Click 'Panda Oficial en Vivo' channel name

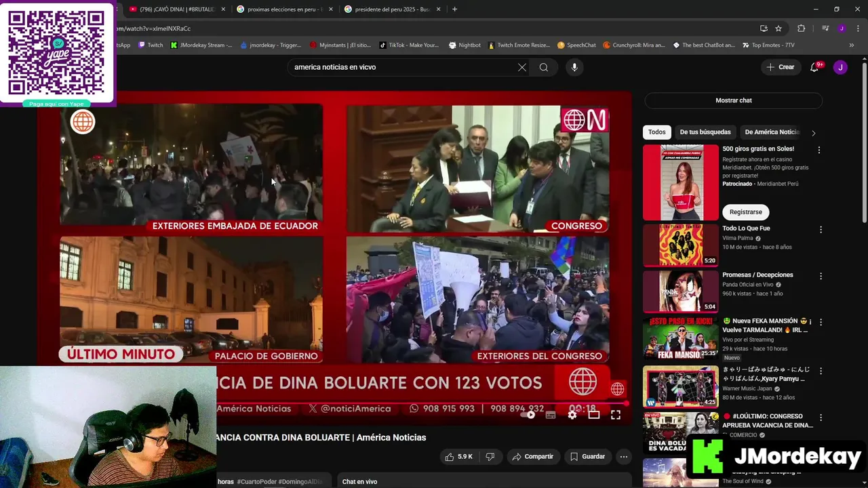pos(748,285)
